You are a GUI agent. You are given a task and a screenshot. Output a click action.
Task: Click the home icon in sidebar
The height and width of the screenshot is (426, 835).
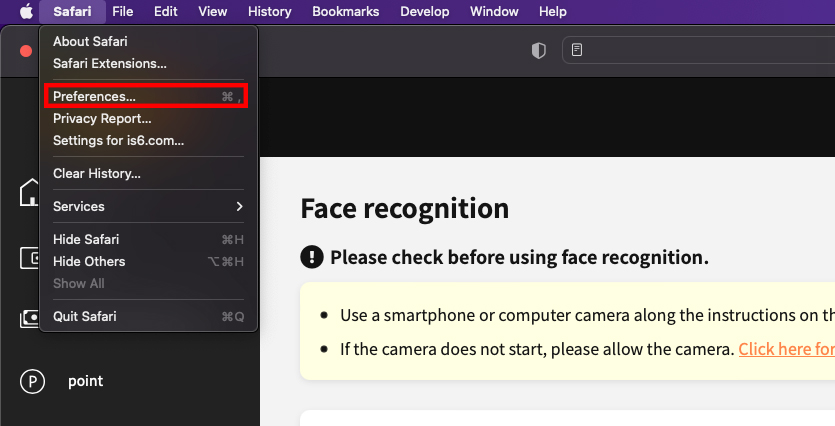pyautogui.click(x=30, y=192)
